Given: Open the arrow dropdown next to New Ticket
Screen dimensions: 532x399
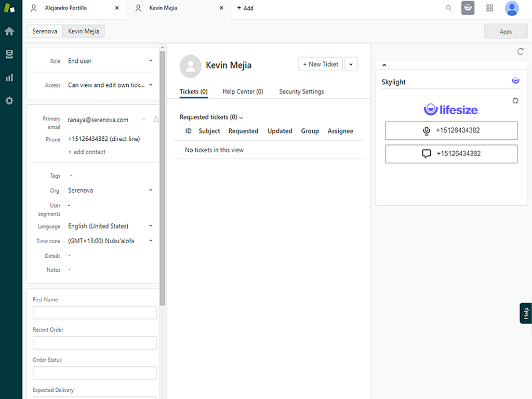Looking at the screenshot, I should point(351,64).
